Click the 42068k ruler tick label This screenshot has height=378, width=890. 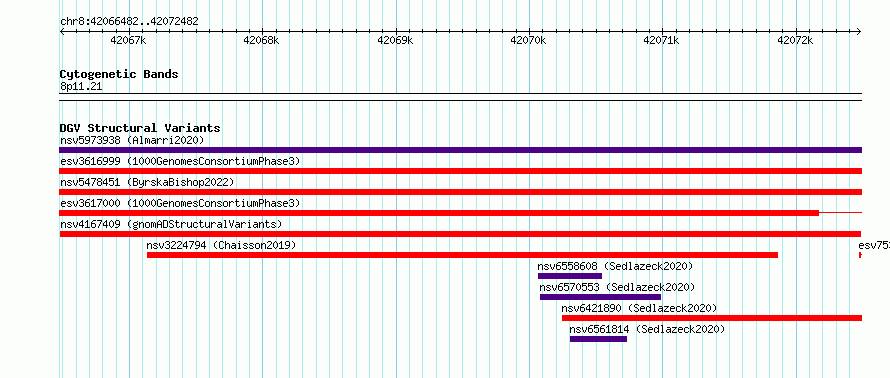(x=262, y=40)
